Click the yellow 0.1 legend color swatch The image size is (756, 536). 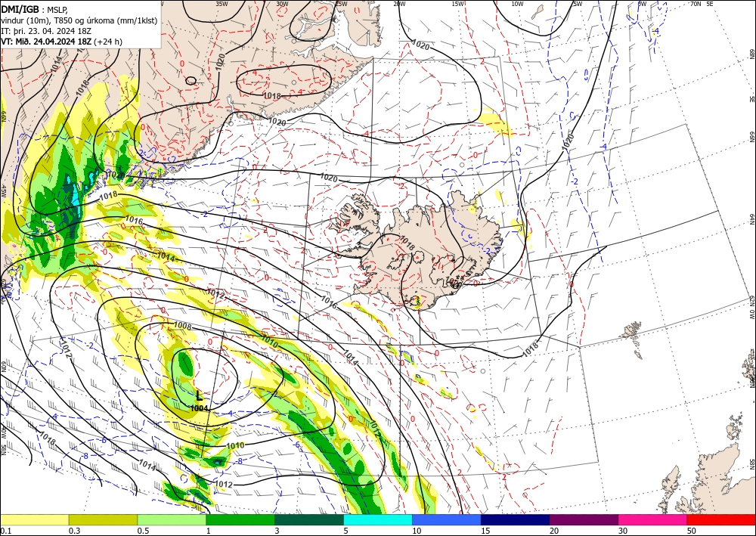pos(34,519)
